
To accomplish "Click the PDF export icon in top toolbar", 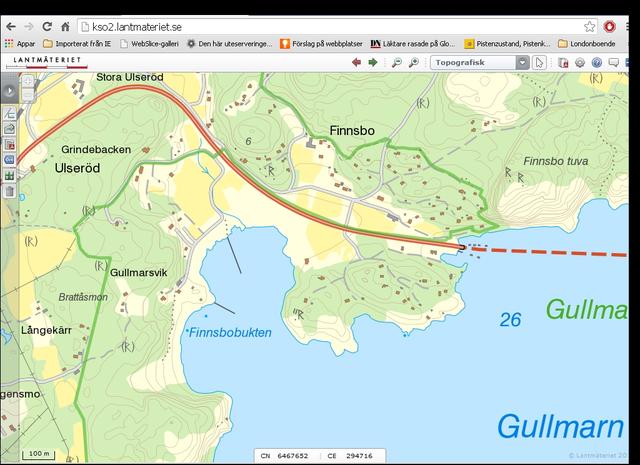I will click(x=563, y=62).
